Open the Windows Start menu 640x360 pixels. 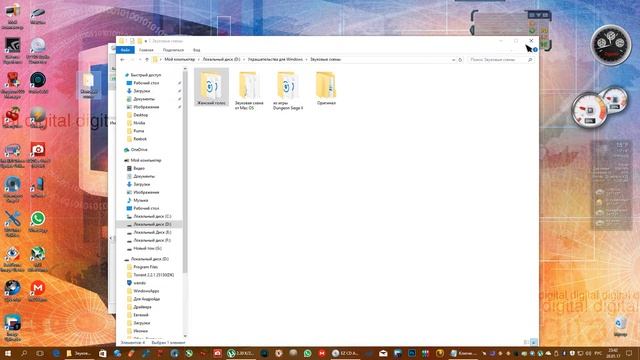click(8, 353)
